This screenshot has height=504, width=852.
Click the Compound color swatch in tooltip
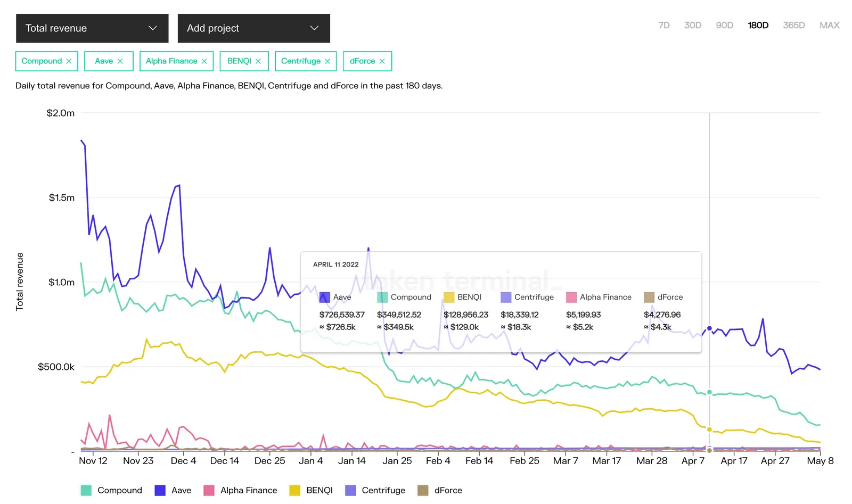point(382,297)
